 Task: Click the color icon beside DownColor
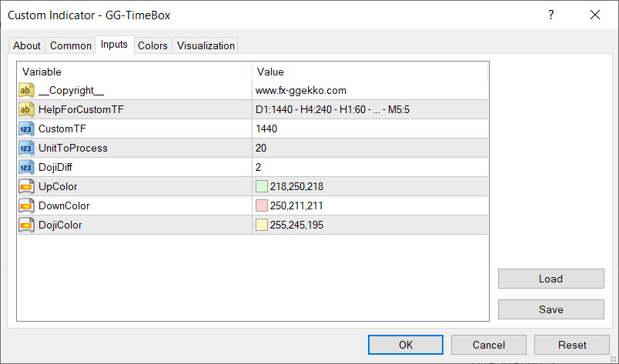pos(26,205)
